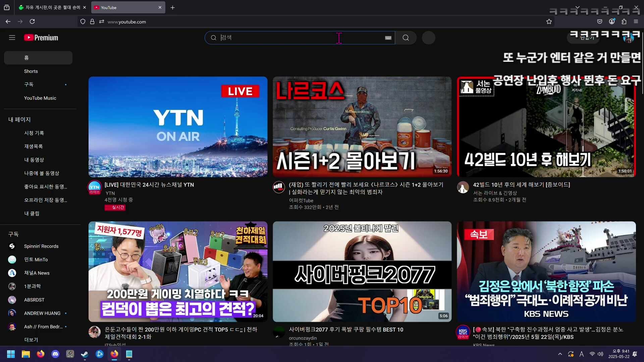Screen dimensions: 644x362
Task: Bookmark this page with the star icon
Action: (549, 21)
